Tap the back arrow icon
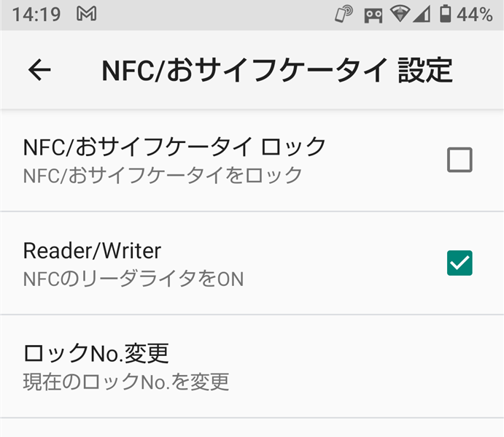Image resolution: width=504 pixels, height=437 pixels. (x=39, y=69)
